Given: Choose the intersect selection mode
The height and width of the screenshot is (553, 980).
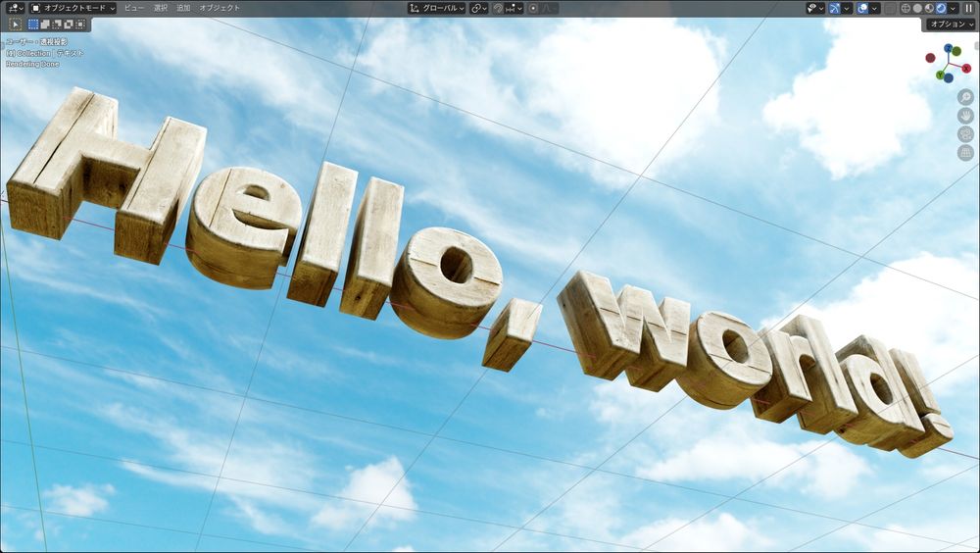Looking at the screenshot, I should [x=80, y=25].
